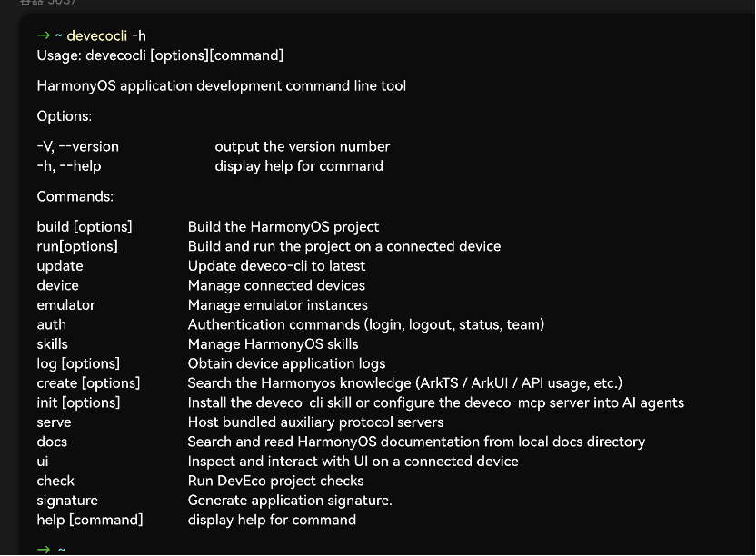756x556 pixels.
Task: Click the 'run[options]' command entry
Action: point(77,246)
